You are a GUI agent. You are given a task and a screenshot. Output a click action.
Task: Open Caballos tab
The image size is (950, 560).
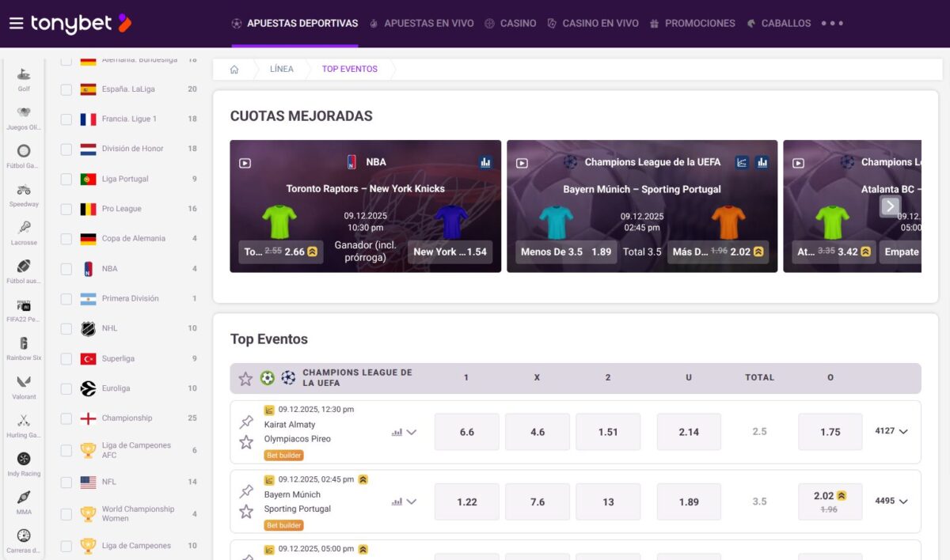(778, 24)
